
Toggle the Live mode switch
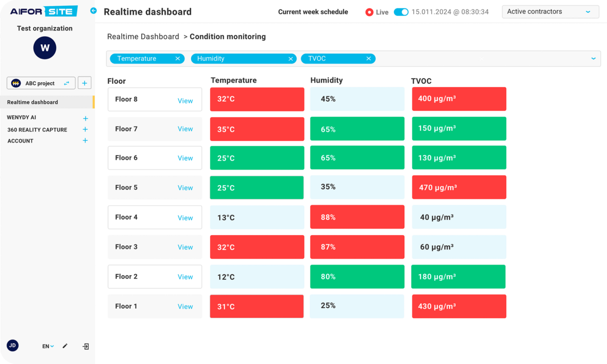pos(401,12)
